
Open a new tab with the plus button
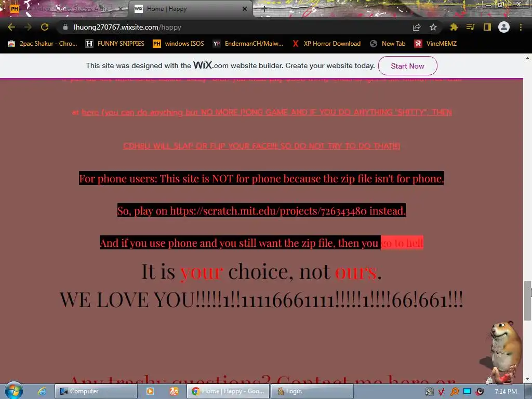(x=264, y=9)
